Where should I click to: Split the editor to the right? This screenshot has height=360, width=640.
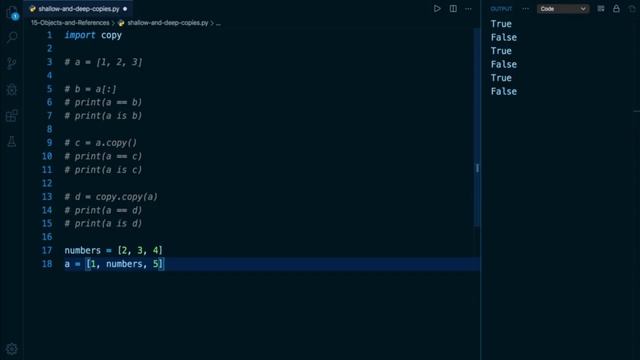453,9
